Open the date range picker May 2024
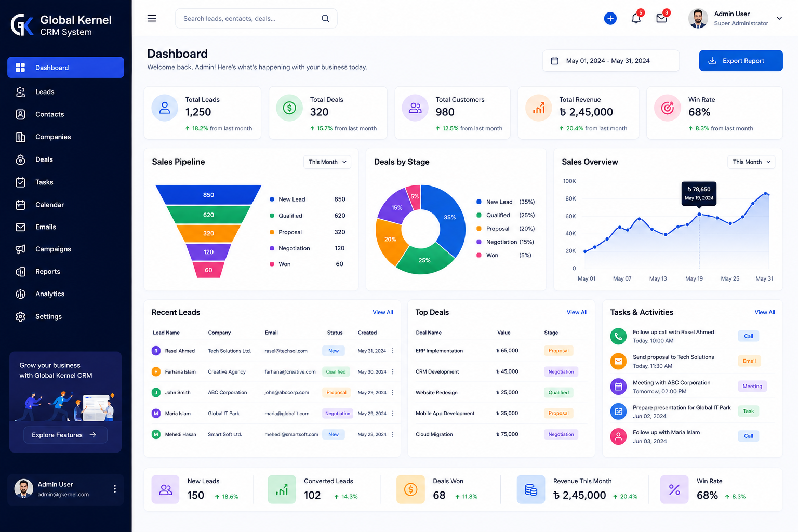798x532 pixels. tap(611, 61)
